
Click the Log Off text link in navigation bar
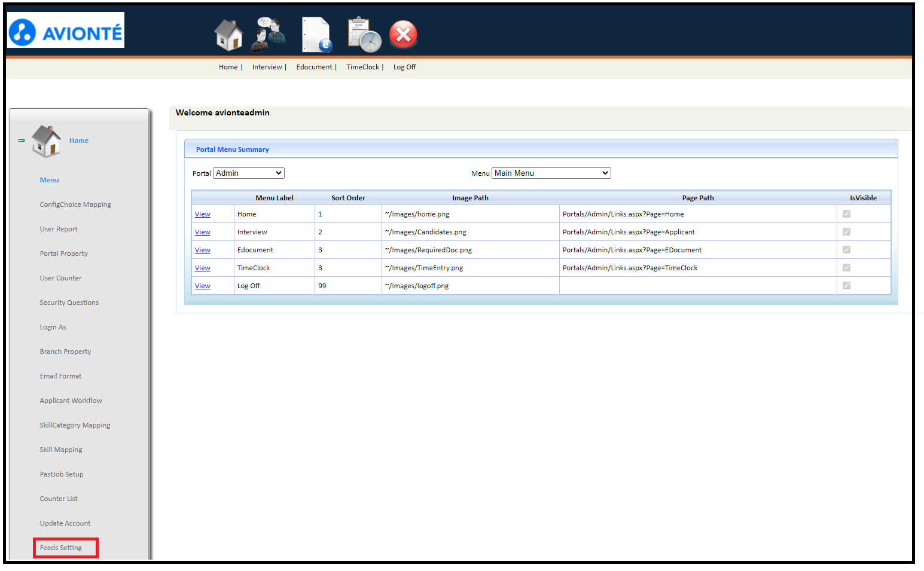coord(404,67)
